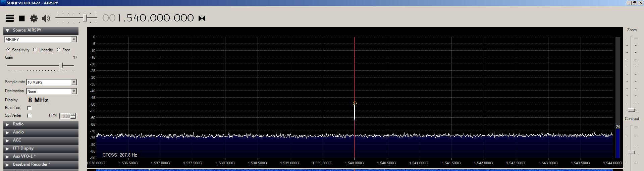Click the -50 dB scale label
644x171 pixels.
point(92,104)
